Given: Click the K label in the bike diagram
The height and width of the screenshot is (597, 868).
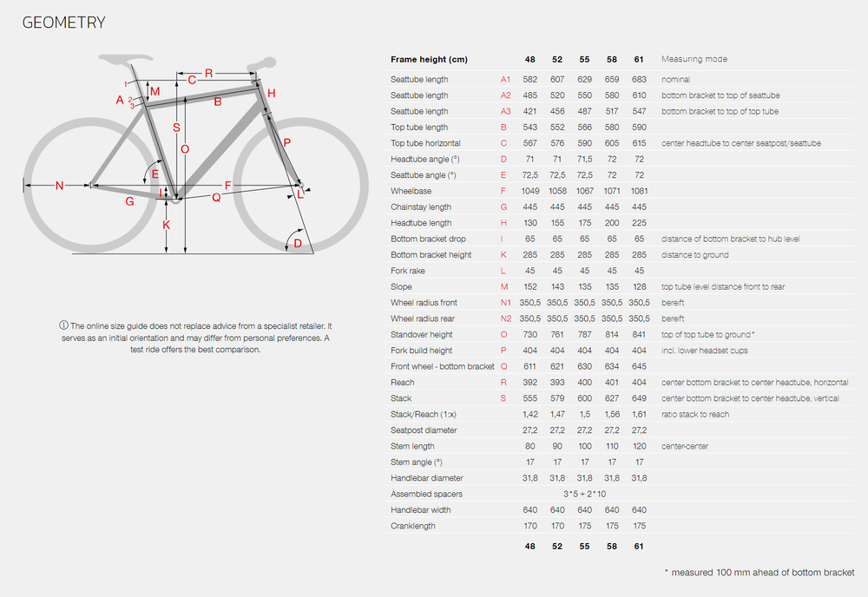Looking at the screenshot, I should tap(167, 226).
